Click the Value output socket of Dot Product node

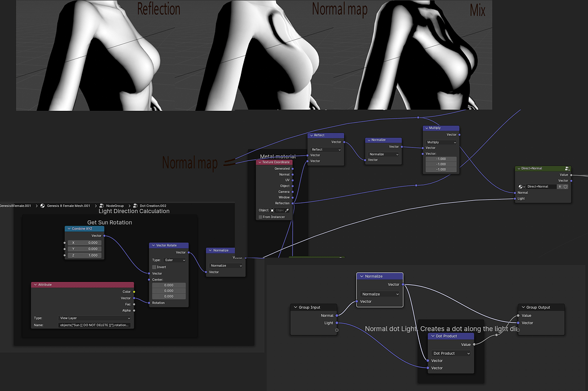474,344
